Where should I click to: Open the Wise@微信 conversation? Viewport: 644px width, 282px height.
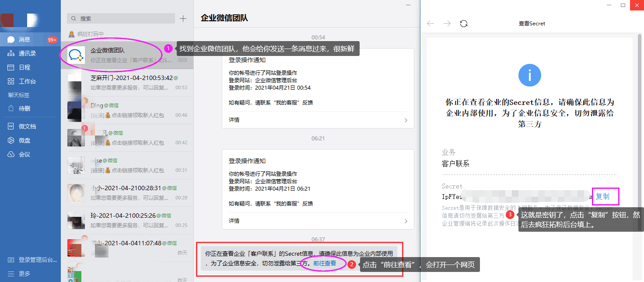pyautogui.click(x=127, y=165)
